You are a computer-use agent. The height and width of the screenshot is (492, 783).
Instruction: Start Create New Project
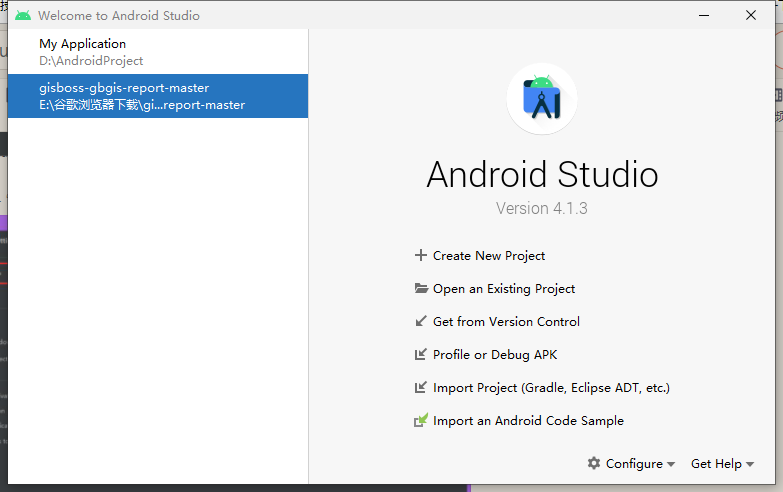tap(489, 255)
